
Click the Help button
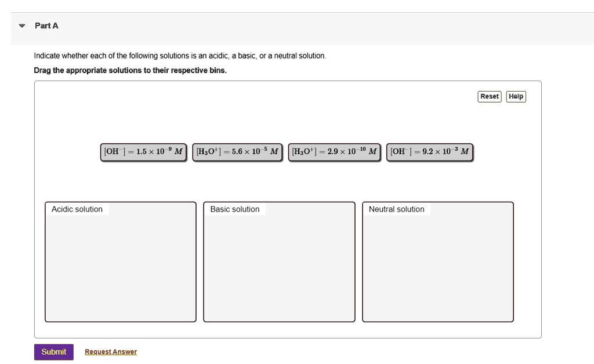coord(516,96)
